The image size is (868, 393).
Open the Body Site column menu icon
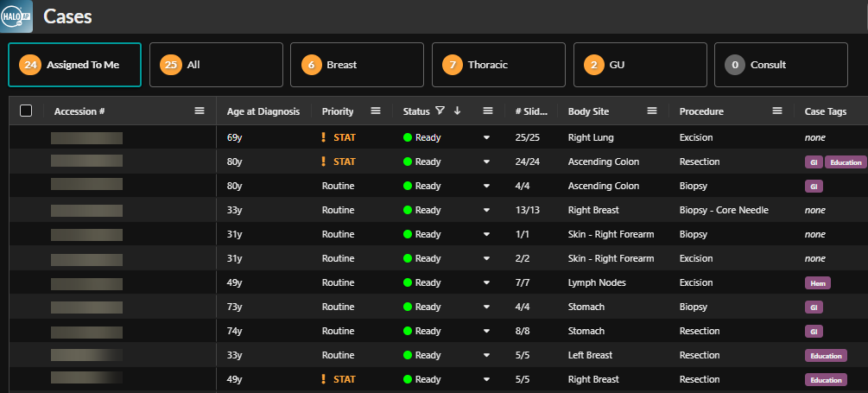pyautogui.click(x=652, y=111)
